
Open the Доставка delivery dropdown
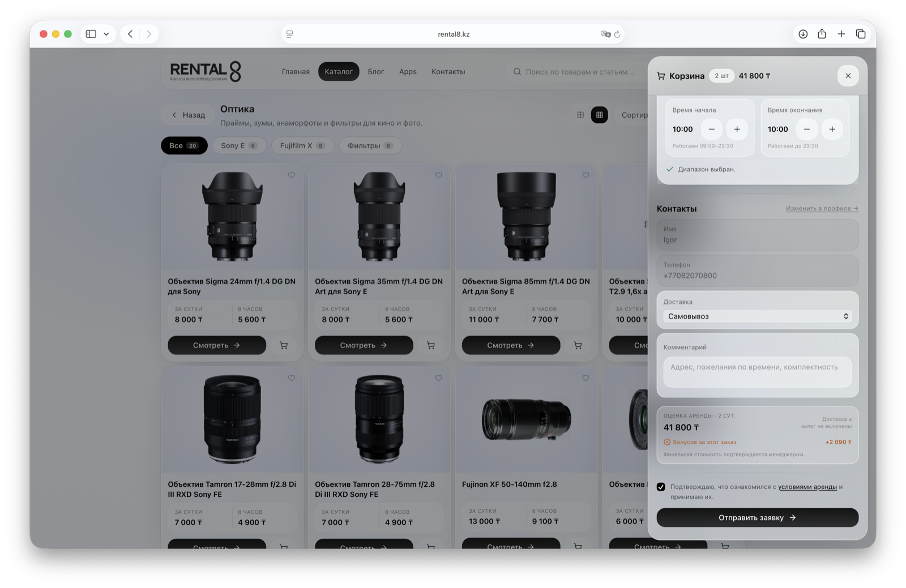[x=758, y=316]
